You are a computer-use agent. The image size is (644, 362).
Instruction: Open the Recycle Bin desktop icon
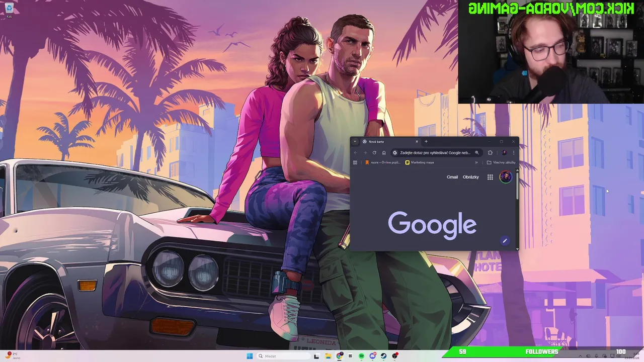click(9, 10)
